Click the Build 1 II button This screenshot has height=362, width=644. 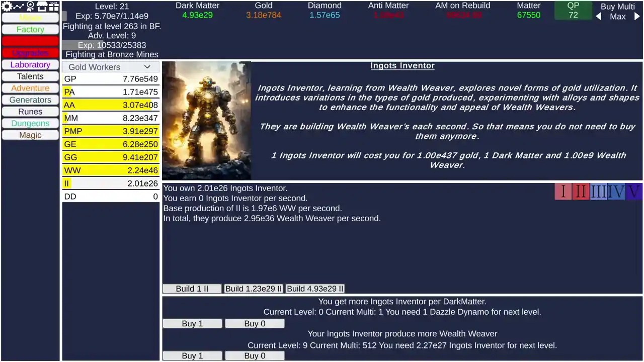point(192,289)
